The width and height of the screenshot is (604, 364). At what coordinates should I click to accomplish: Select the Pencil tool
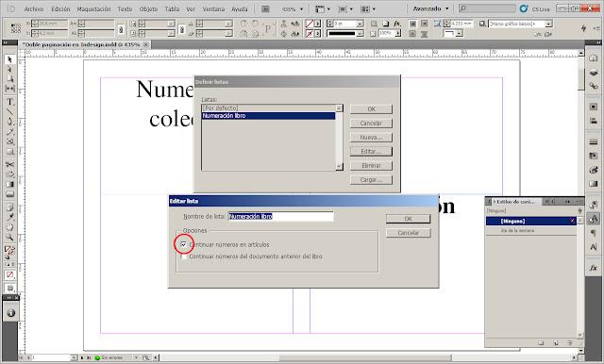coord(10,132)
